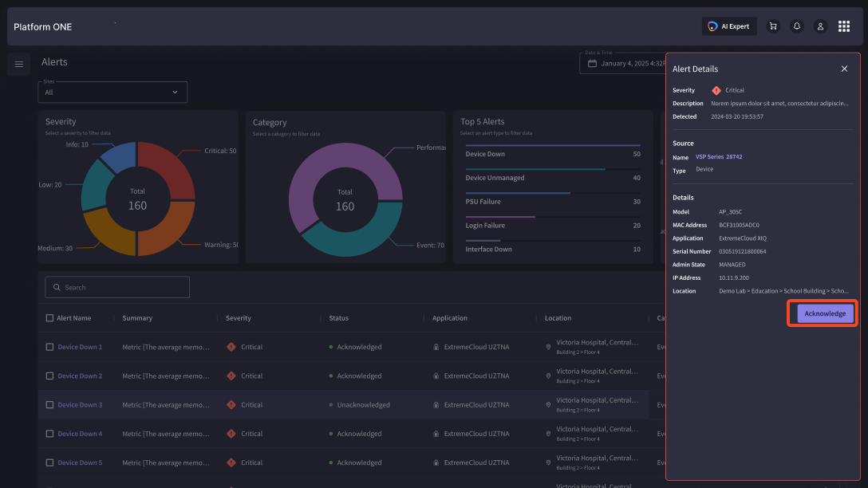Sort by the Status column header
This screenshot has height=488, width=868.
coord(339,318)
